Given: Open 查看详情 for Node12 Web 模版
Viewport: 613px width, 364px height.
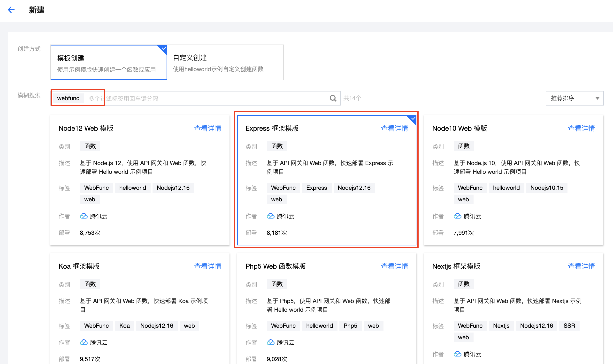Looking at the screenshot, I should (207, 128).
